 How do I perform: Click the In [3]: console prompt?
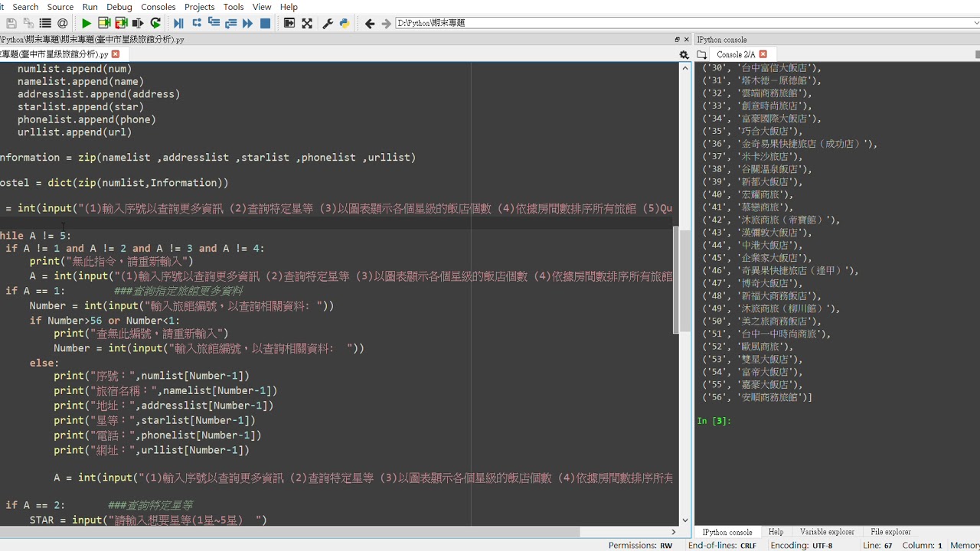pyautogui.click(x=714, y=421)
